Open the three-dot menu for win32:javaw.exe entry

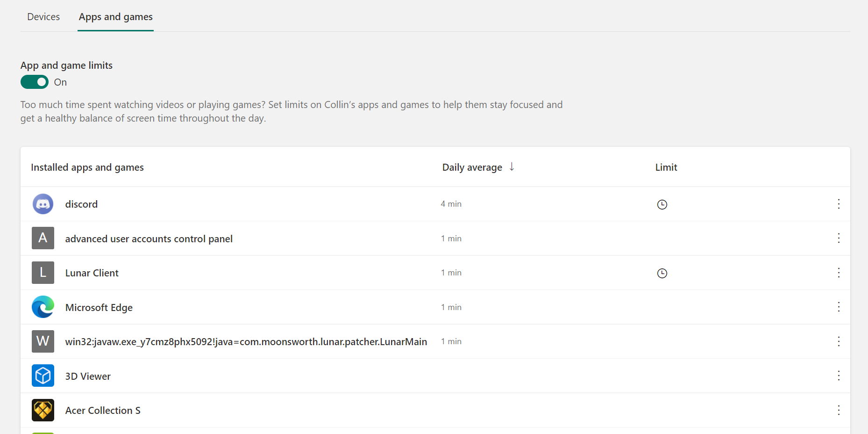[839, 341]
